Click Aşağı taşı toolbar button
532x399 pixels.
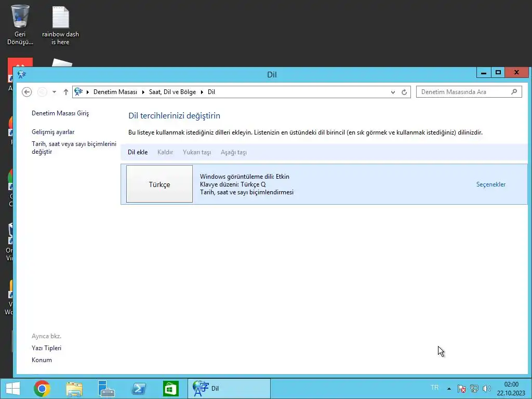tap(234, 152)
